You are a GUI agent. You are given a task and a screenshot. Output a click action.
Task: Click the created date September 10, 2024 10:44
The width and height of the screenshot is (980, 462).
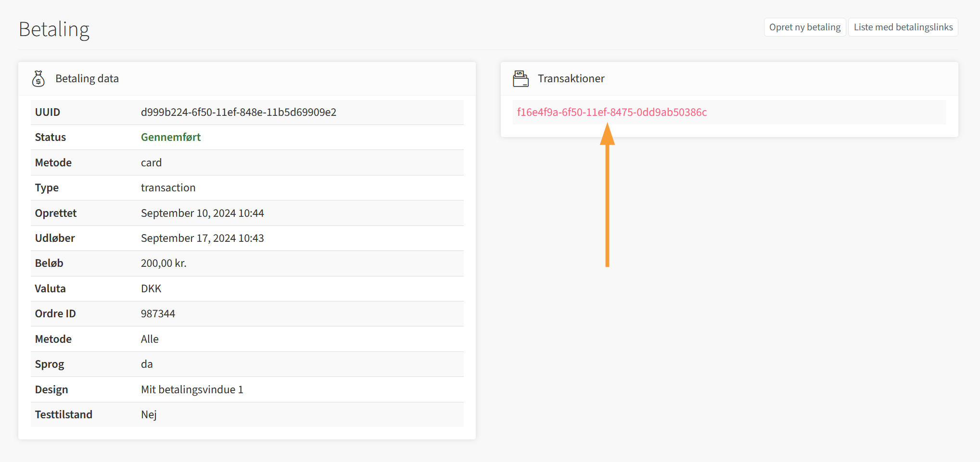(203, 213)
